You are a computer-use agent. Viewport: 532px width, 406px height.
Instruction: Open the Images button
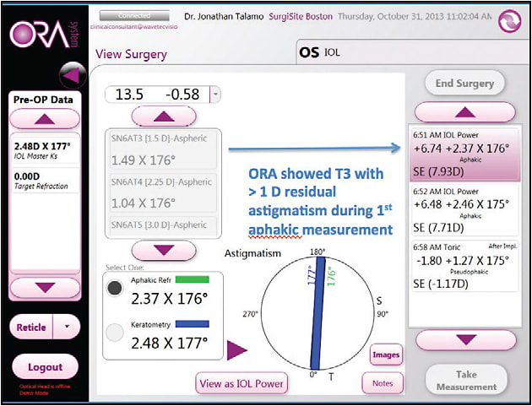click(x=386, y=355)
